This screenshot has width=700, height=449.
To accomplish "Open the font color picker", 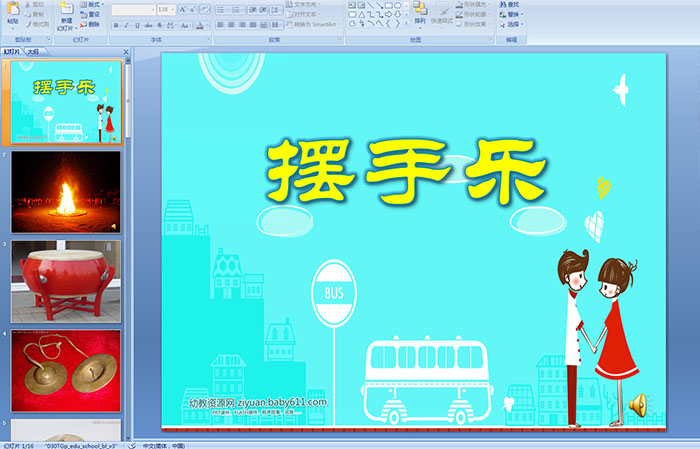I will pyautogui.click(x=205, y=24).
